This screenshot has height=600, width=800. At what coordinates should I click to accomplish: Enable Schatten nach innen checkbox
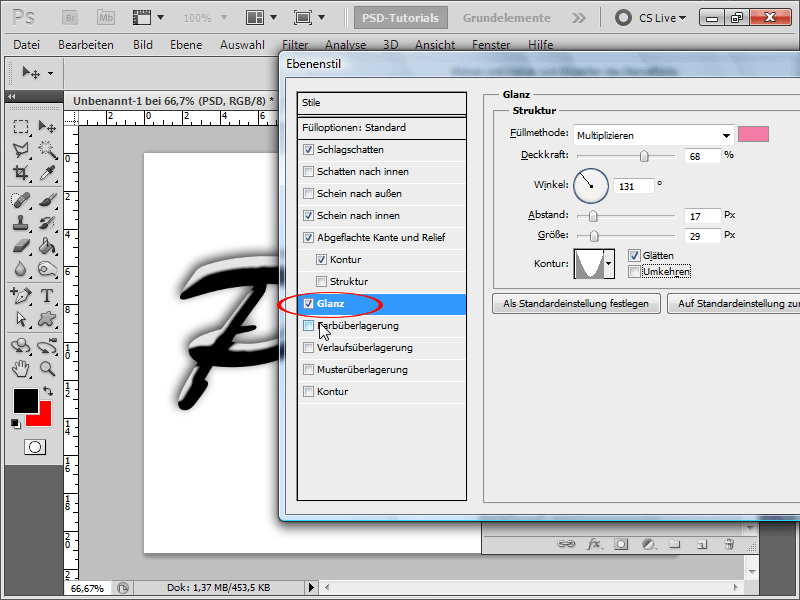[308, 171]
